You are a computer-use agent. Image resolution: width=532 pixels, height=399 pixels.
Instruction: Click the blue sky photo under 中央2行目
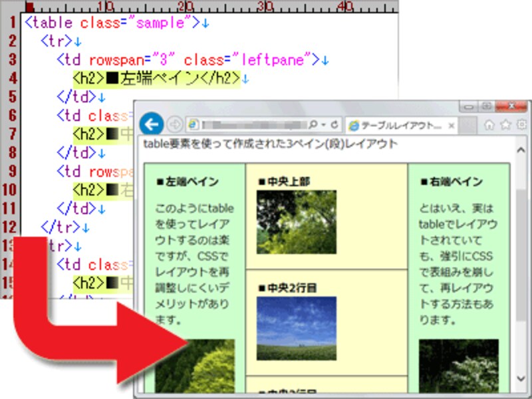coord(297,328)
